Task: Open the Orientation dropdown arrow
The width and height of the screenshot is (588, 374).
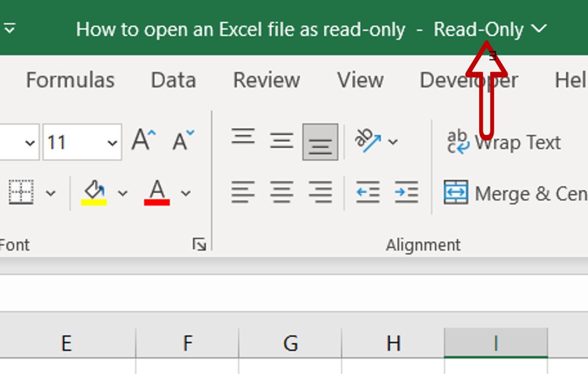Action: click(x=392, y=142)
